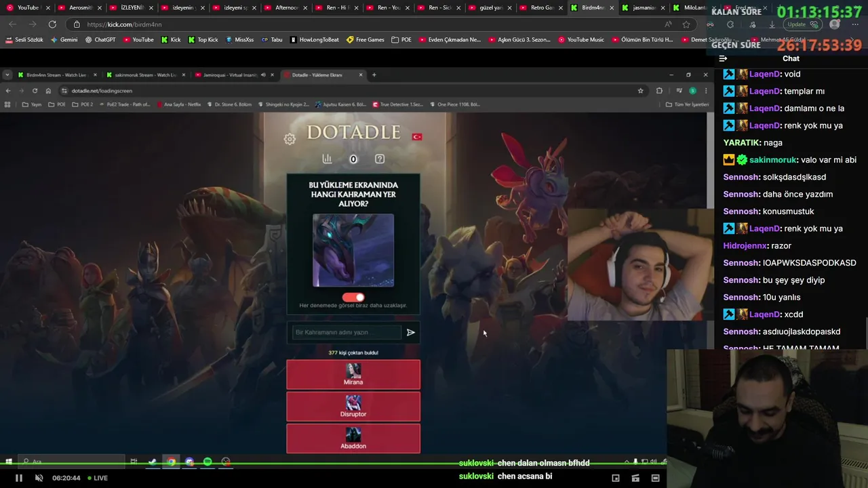This screenshot has height=488, width=868.
Task: Go to home in inner browser
Action: (x=48, y=91)
